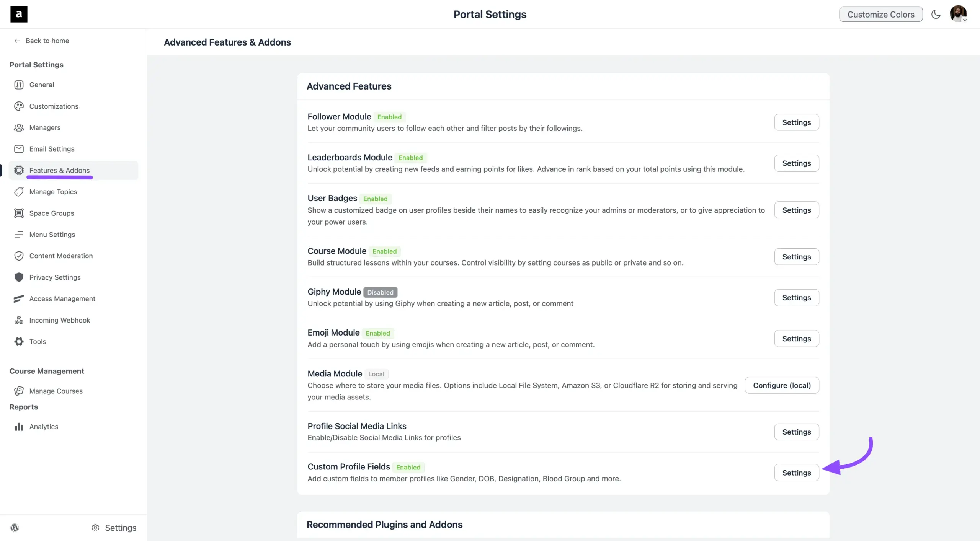
Task: Open Custom Profile Fields Settings button
Action: click(796, 473)
